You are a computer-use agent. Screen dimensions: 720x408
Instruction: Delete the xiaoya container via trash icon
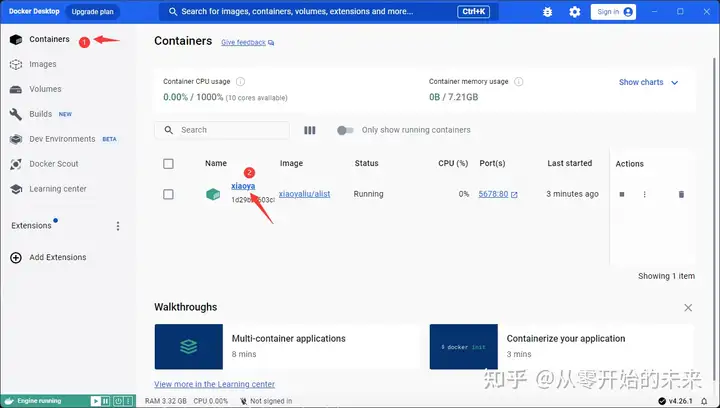point(681,194)
